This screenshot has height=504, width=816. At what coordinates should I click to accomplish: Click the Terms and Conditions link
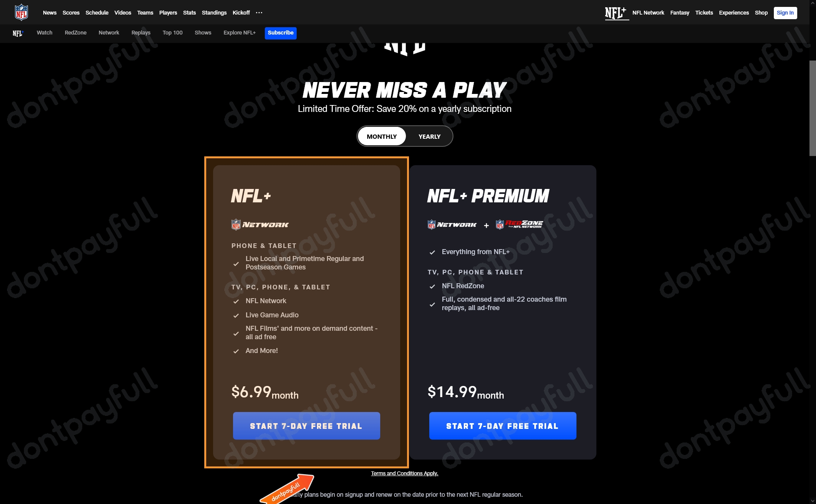404,473
